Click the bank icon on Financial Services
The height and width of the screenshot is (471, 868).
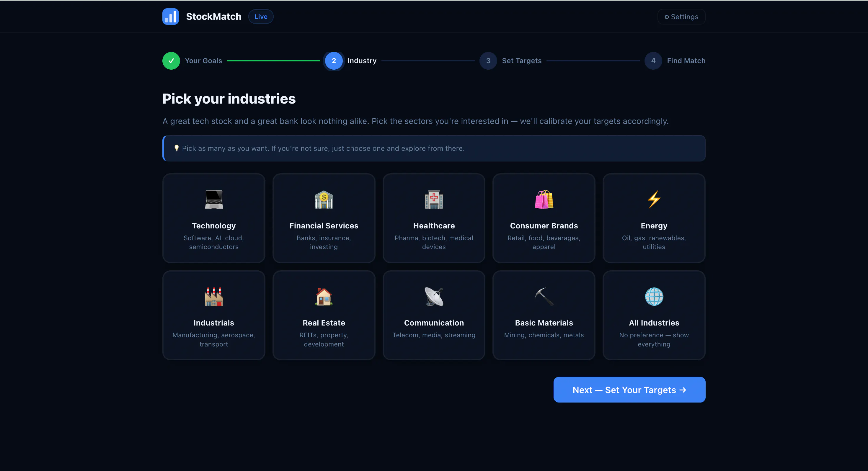click(x=324, y=199)
